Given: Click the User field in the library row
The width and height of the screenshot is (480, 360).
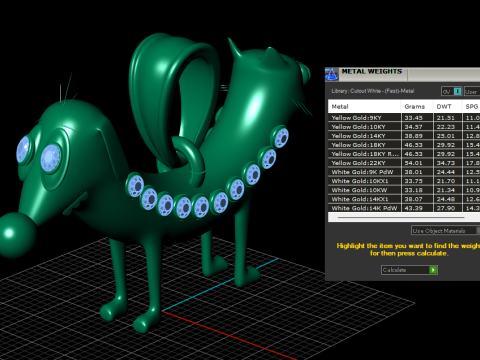Looking at the screenshot, I should point(472,91).
